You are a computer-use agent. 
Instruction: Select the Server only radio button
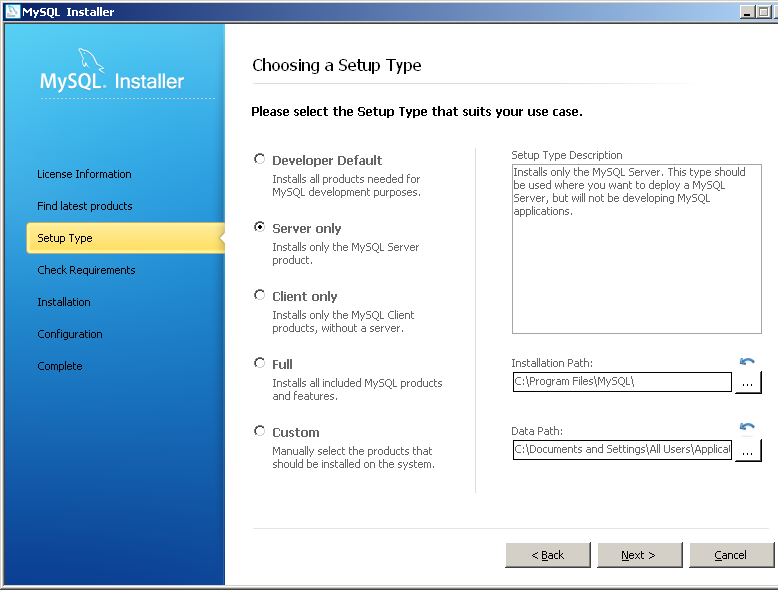(259, 227)
